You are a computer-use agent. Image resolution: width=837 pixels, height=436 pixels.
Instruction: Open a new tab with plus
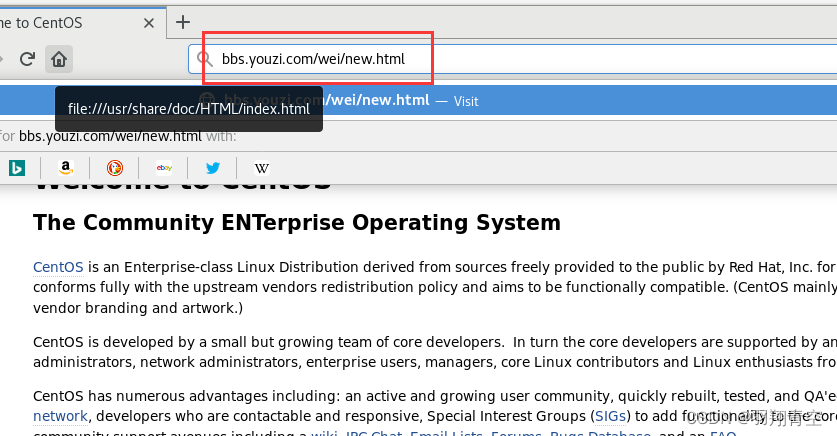pos(183,22)
